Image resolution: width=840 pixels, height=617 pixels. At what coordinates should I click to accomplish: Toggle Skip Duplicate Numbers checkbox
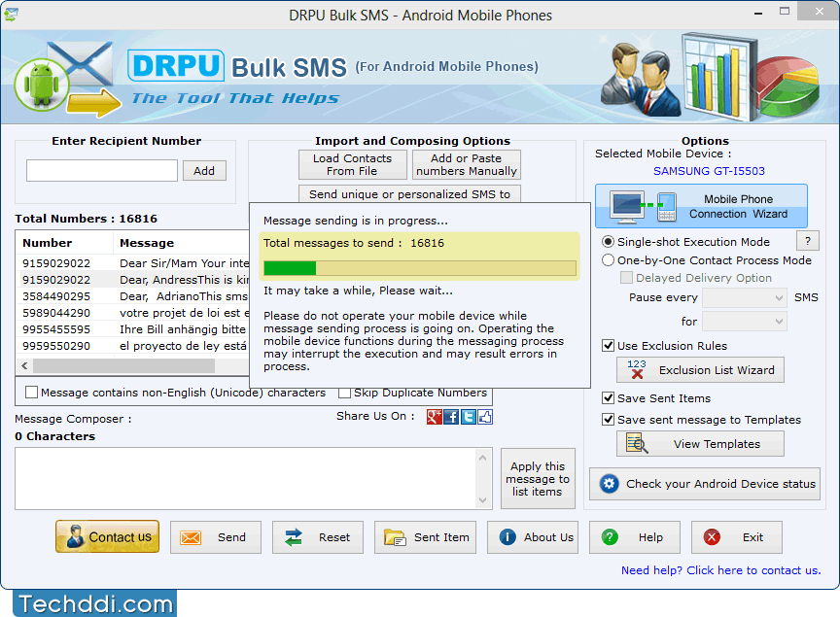pyautogui.click(x=344, y=392)
